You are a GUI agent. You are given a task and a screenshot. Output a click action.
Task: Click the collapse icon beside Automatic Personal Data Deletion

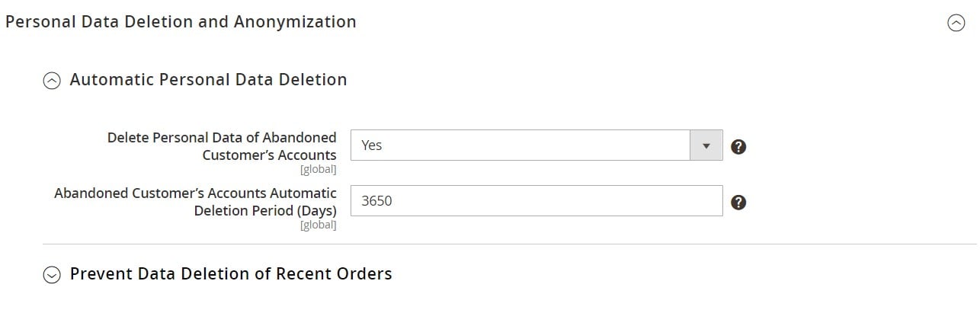coord(52,81)
